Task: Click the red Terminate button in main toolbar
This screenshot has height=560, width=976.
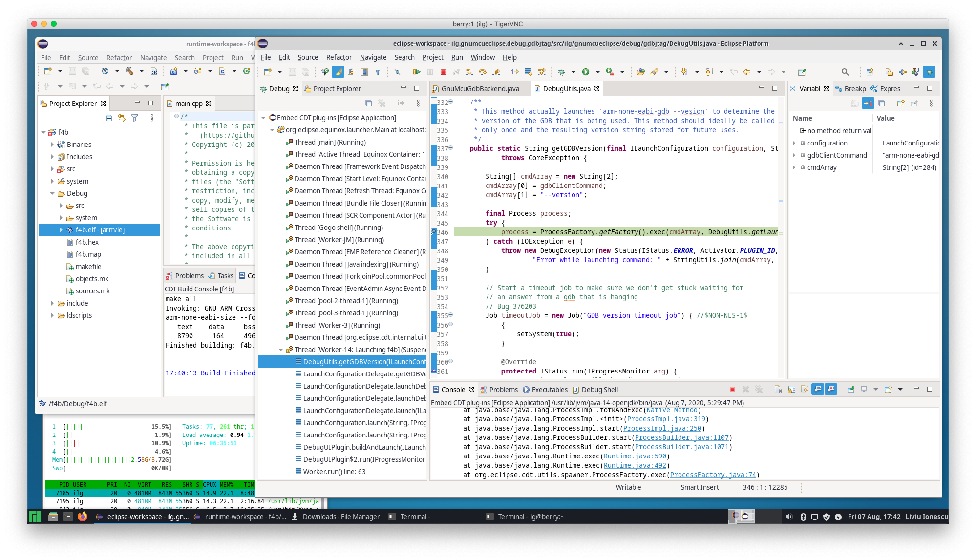Action: [x=443, y=72]
